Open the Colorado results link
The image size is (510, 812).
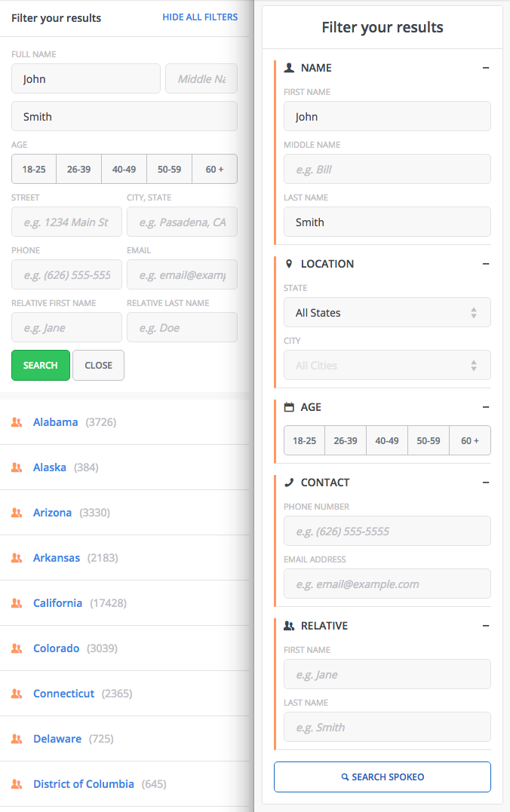(57, 648)
